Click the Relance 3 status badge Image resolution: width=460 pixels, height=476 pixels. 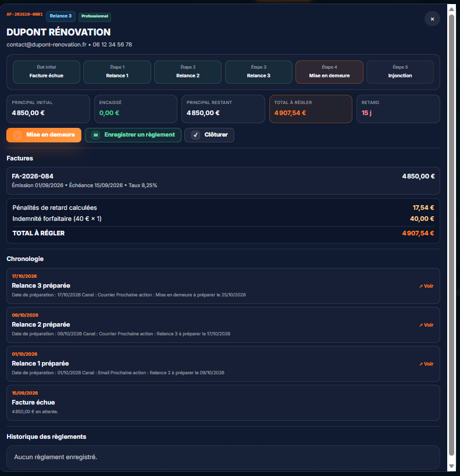(x=60, y=16)
